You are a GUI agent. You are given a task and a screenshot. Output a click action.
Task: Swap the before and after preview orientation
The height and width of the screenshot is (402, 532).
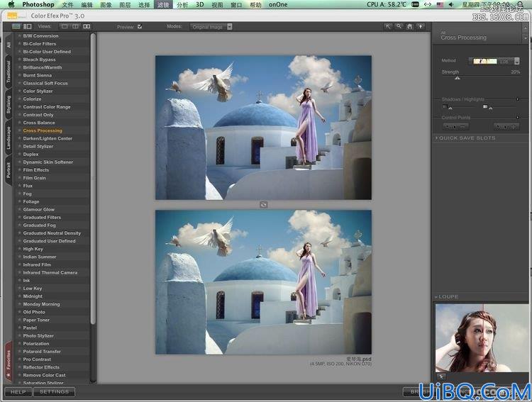(x=263, y=205)
